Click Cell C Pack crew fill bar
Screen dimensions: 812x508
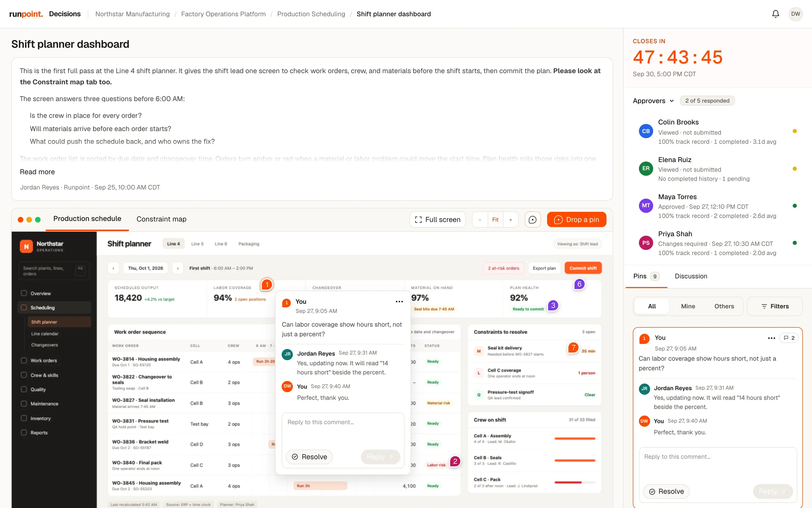point(574,482)
